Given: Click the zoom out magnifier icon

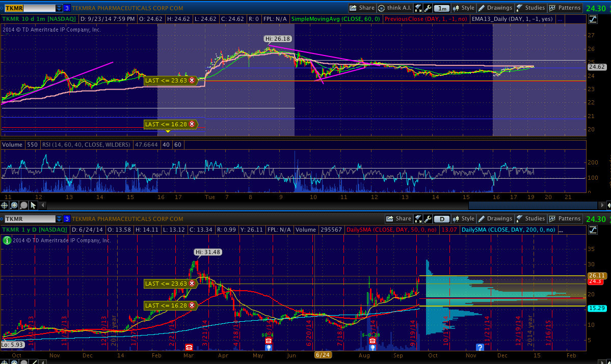Looking at the screenshot, I should (x=23, y=205).
